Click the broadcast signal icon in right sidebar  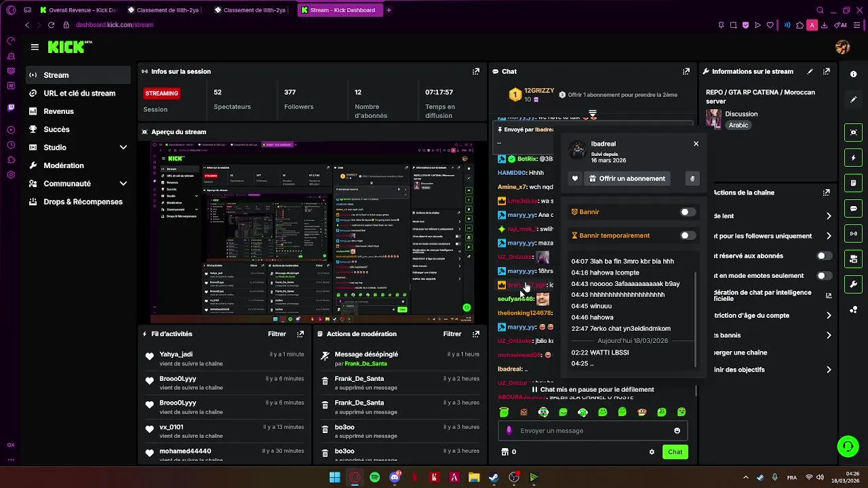[854, 234]
